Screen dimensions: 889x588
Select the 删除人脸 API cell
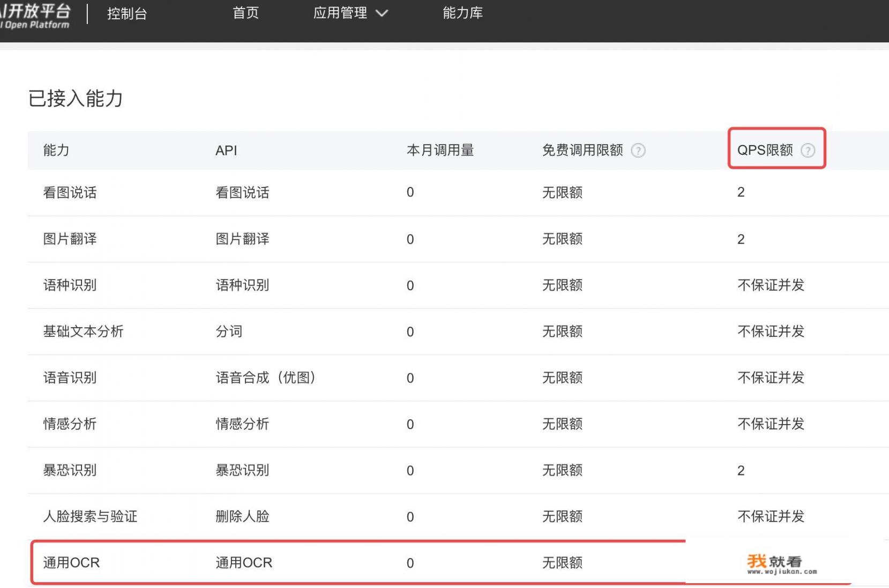coord(242,517)
